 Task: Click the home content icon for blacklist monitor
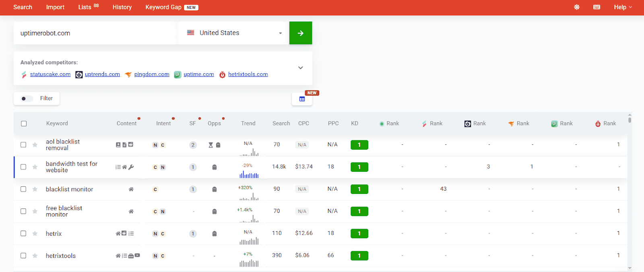click(x=131, y=189)
